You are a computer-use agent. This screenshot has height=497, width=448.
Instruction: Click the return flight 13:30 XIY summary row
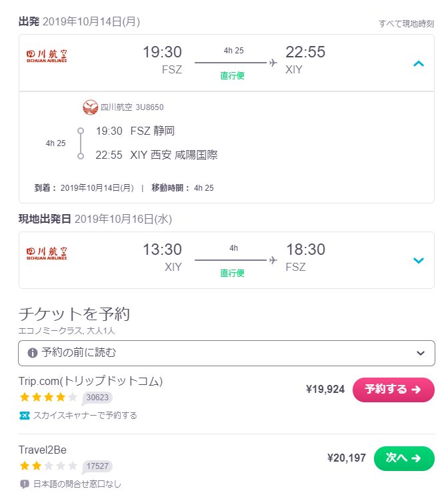click(x=227, y=260)
